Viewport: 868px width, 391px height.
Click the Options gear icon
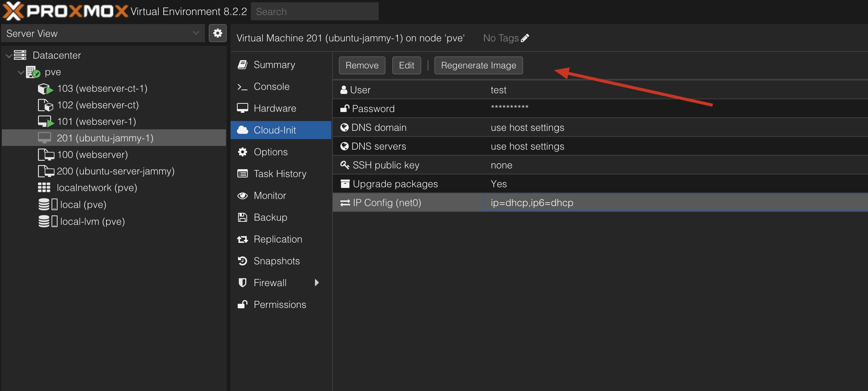(x=243, y=152)
